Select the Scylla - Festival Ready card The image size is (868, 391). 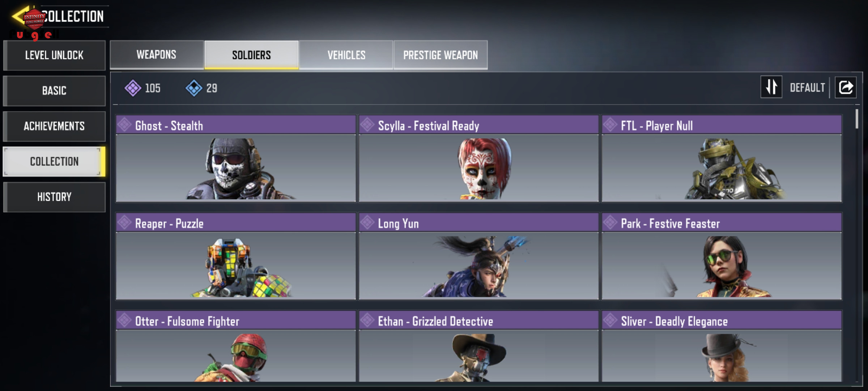coord(479,159)
